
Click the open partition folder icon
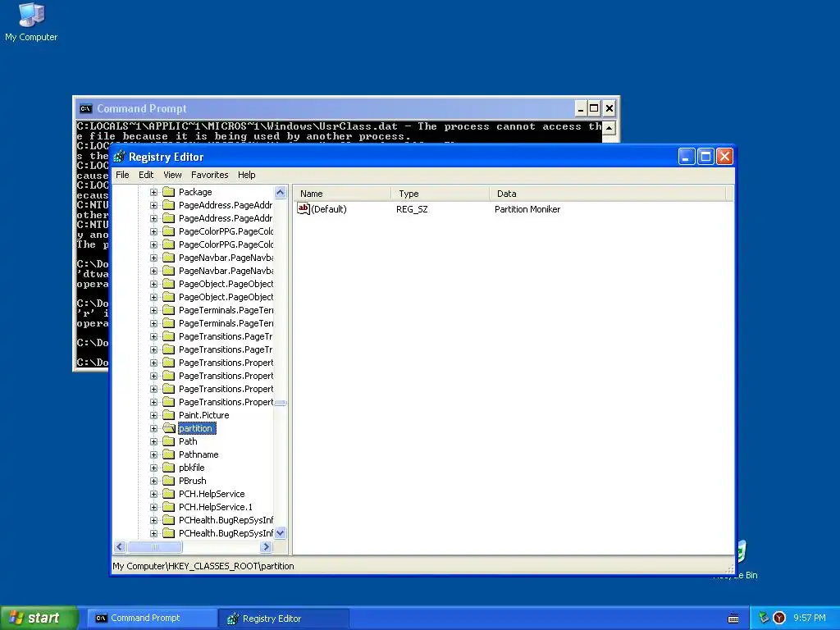pos(169,428)
